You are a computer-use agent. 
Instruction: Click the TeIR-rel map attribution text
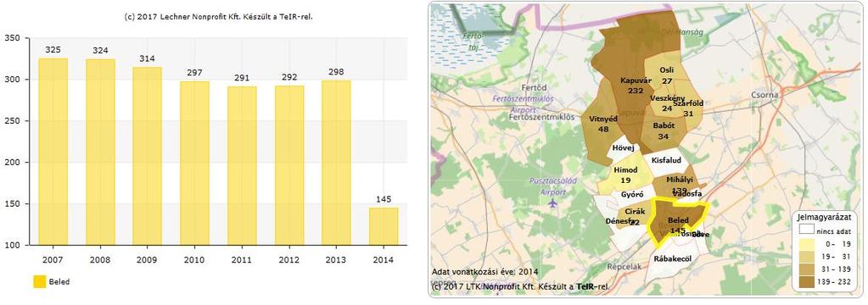click(x=520, y=286)
